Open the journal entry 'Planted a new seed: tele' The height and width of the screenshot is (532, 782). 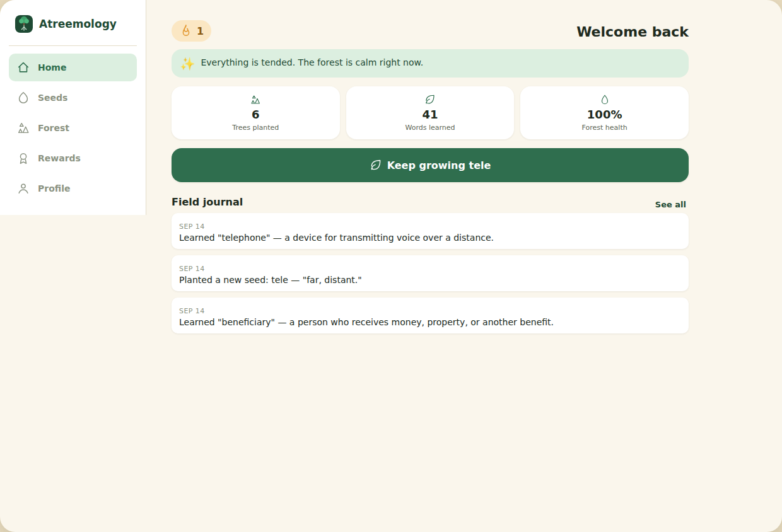point(430,274)
